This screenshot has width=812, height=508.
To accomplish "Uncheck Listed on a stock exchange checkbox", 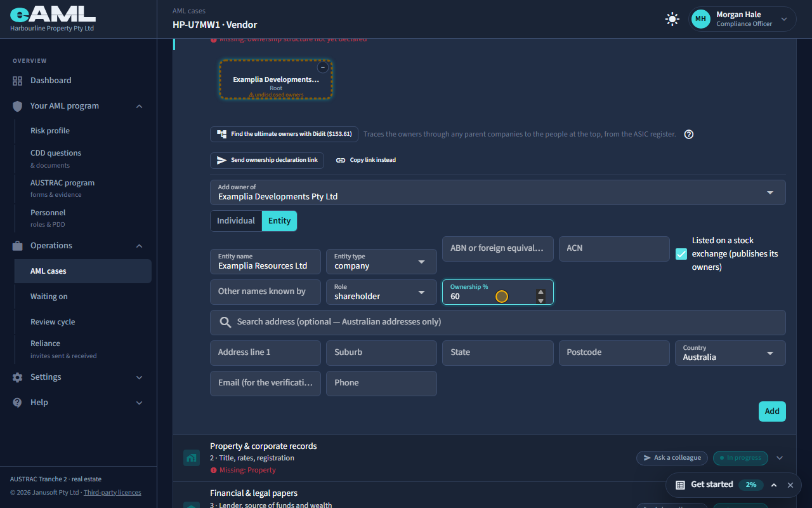I will 681,254.
